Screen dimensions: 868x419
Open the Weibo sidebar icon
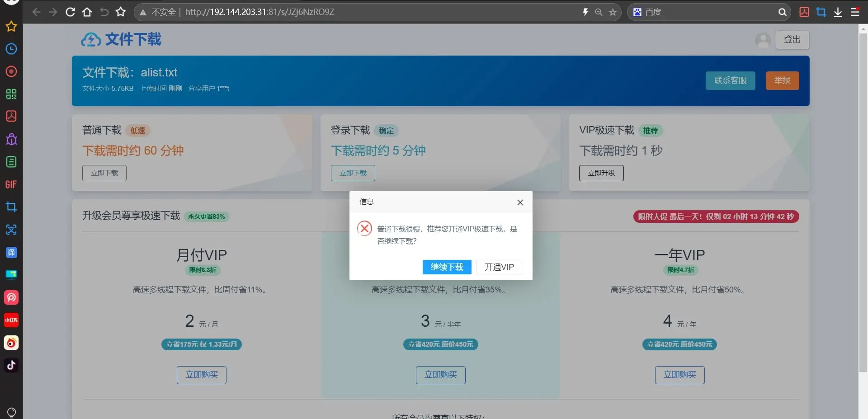pyautogui.click(x=11, y=343)
